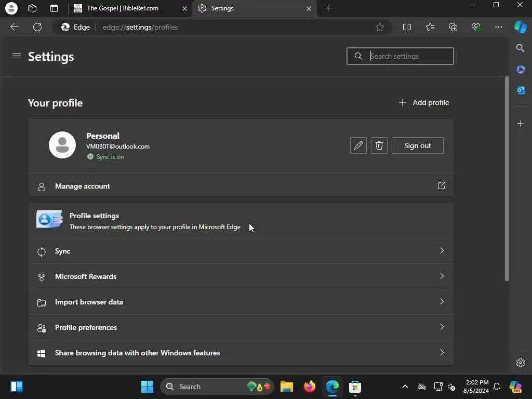The width and height of the screenshot is (532, 399).
Task: Click the taskbar Search box
Action: coord(217,387)
